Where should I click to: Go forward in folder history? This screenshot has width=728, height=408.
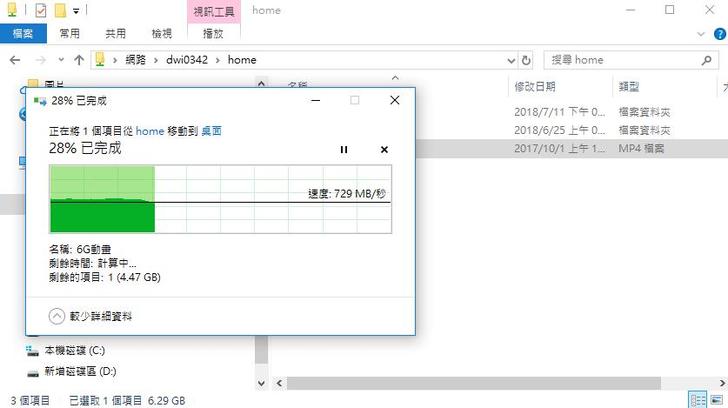pos(41,60)
